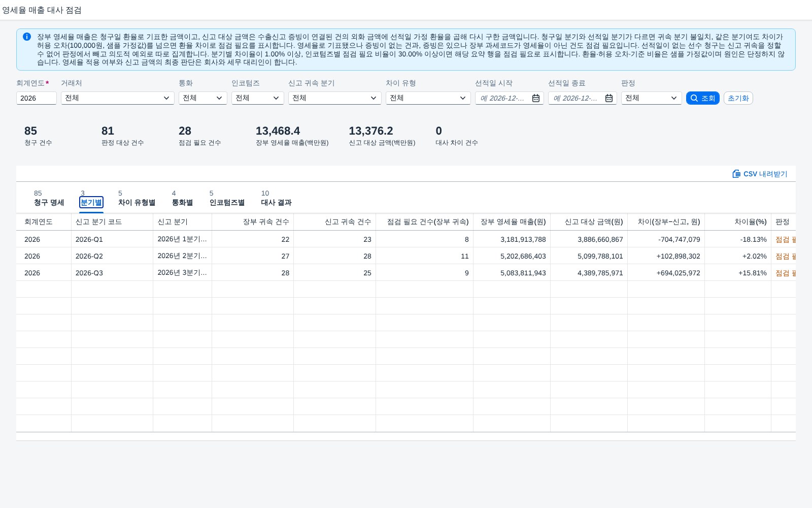The width and height of the screenshot is (812, 508).
Task: Go to the 대사 결과 tab
Action: pos(276,198)
